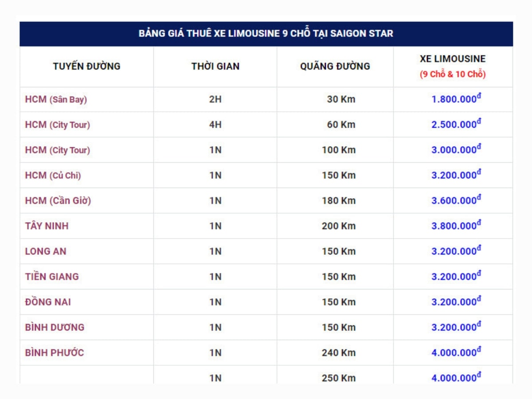
Task: Click the TUYẾN ĐƯỜNG column header
Action: tap(86, 66)
